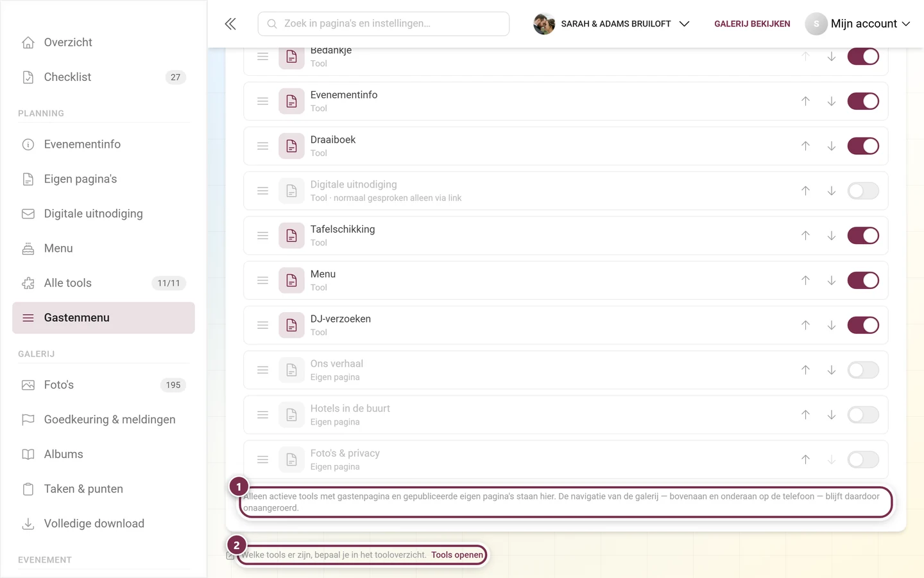Open Alle tools in the sidebar
This screenshot has height=578, width=924.
pos(103,283)
